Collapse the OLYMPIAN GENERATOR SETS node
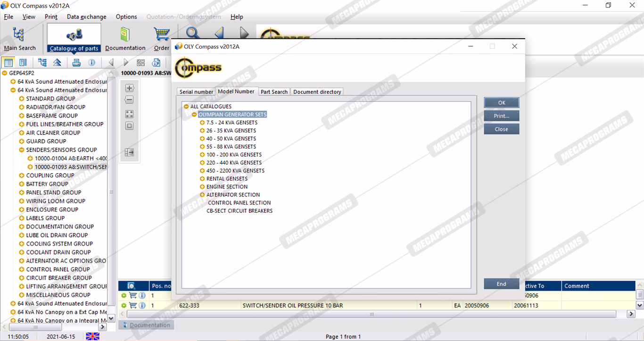 click(194, 115)
